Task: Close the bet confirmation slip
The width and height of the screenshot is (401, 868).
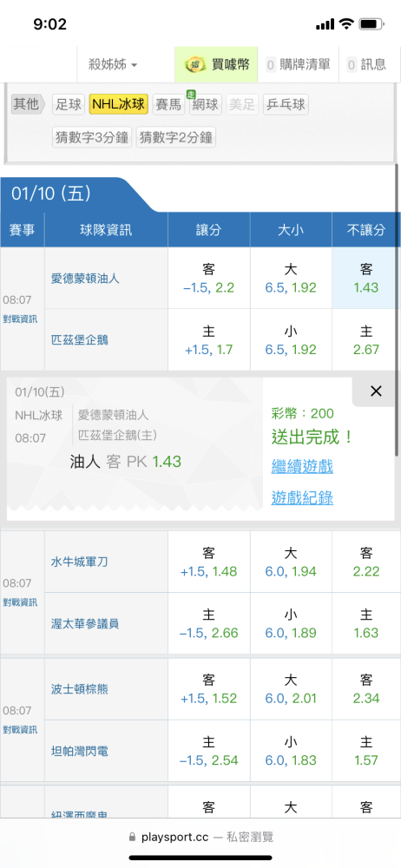Action: click(x=376, y=391)
